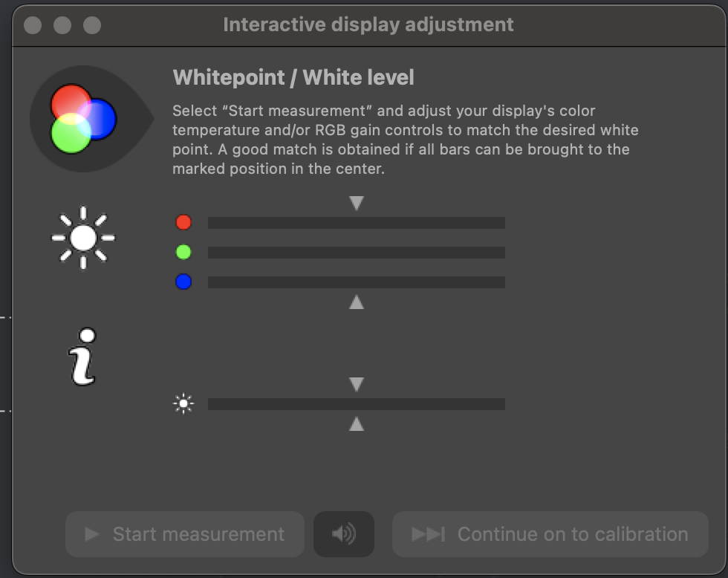Click the blue gain level bar

tap(356, 282)
